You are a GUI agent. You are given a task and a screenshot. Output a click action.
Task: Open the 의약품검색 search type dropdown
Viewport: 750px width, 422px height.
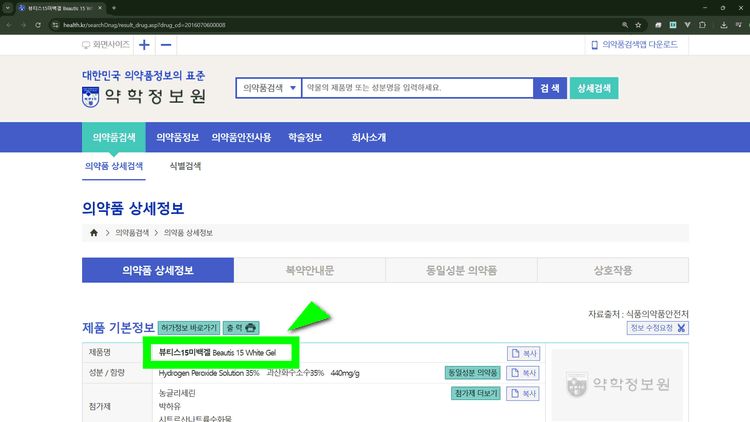268,88
